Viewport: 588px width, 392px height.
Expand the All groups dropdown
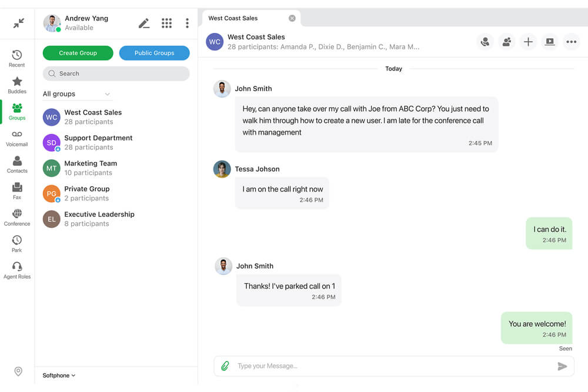pyautogui.click(x=77, y=93)
